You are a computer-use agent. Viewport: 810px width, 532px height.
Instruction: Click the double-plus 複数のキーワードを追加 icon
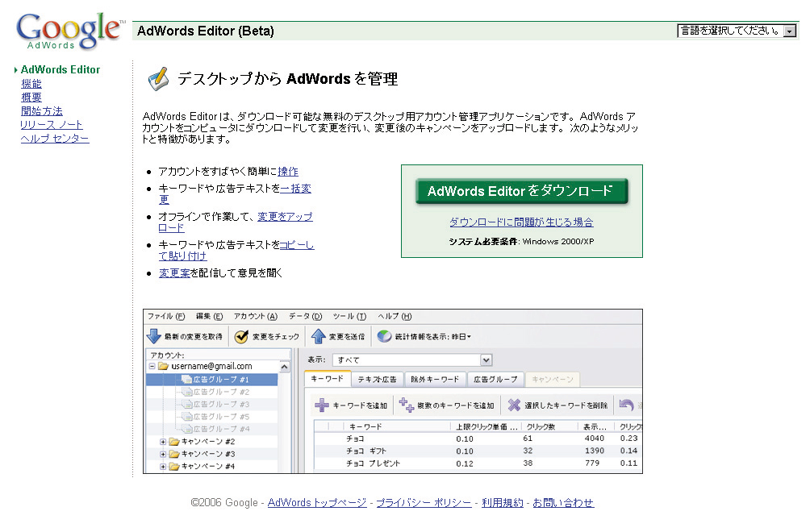(407, 405)
